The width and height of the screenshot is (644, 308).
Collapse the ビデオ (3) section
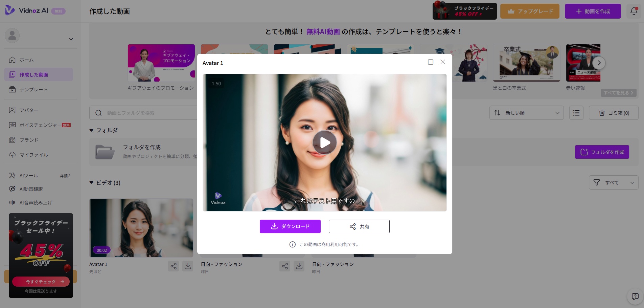[91, 182]
